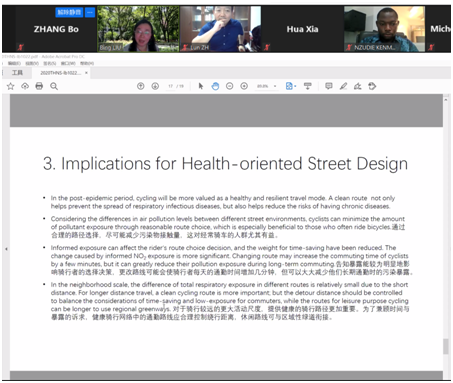Expand the left navigation pane arrow
This screenshot has width=453, height=383.
6,249
